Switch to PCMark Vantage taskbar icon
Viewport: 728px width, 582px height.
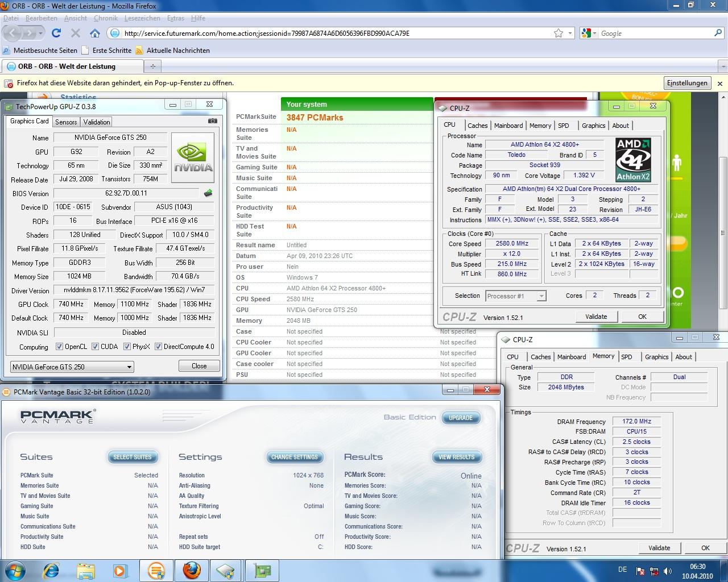pyautogui.click(x=156, y=570)
